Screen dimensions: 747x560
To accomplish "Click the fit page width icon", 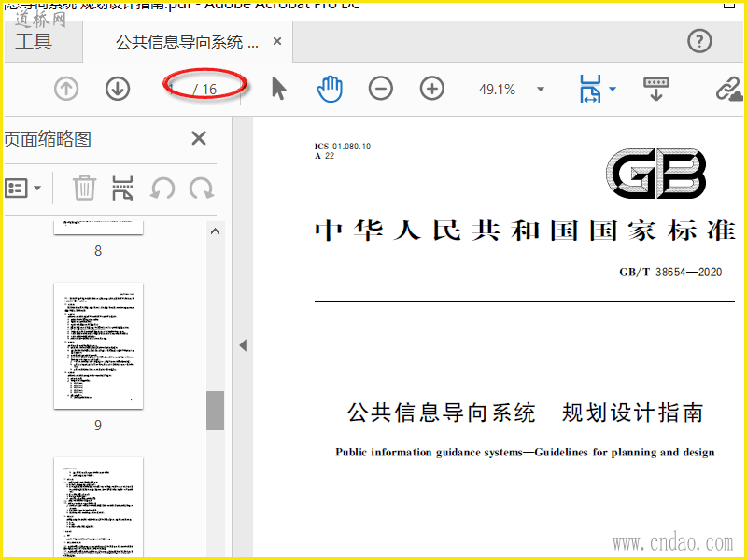I will coord(590,89).
